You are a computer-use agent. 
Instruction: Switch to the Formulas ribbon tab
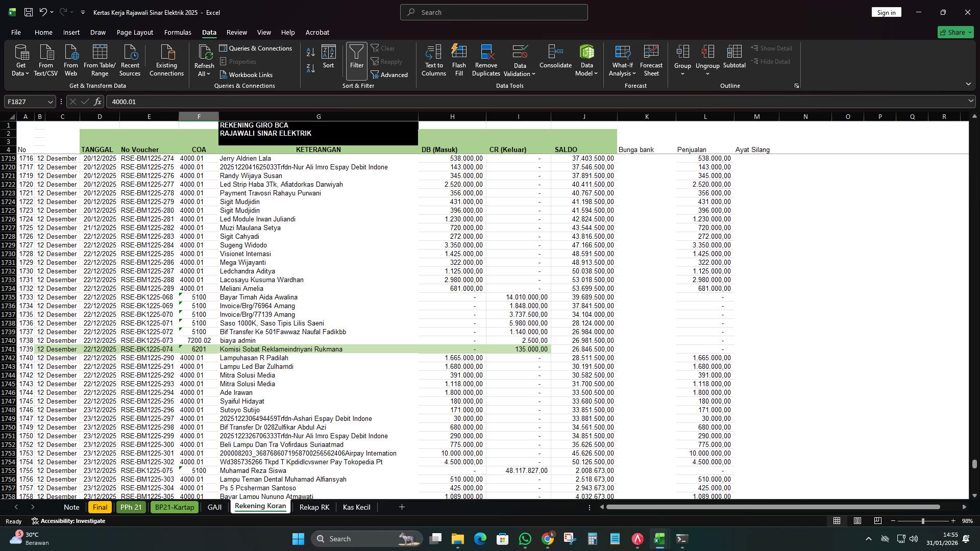click(x=177, y=32)
